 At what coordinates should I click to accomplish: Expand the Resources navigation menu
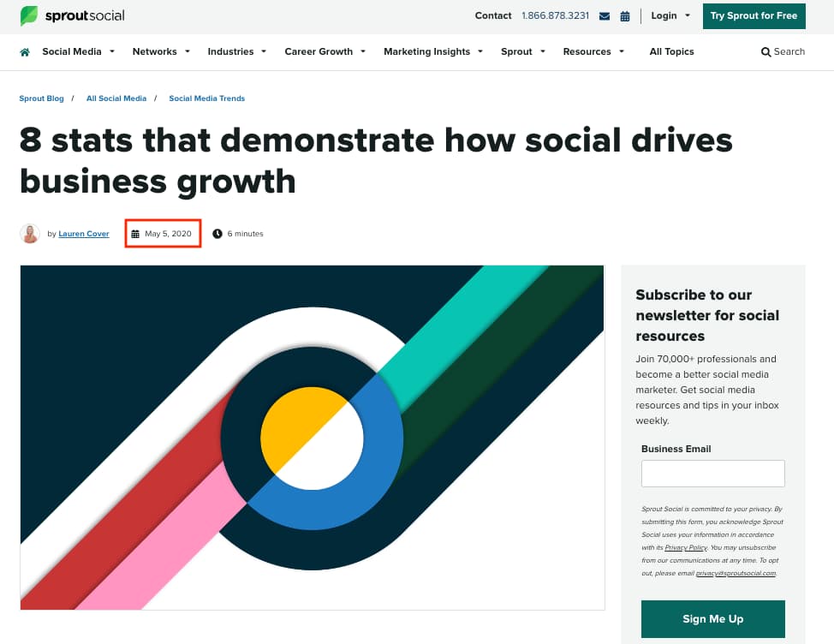(593, 51)
